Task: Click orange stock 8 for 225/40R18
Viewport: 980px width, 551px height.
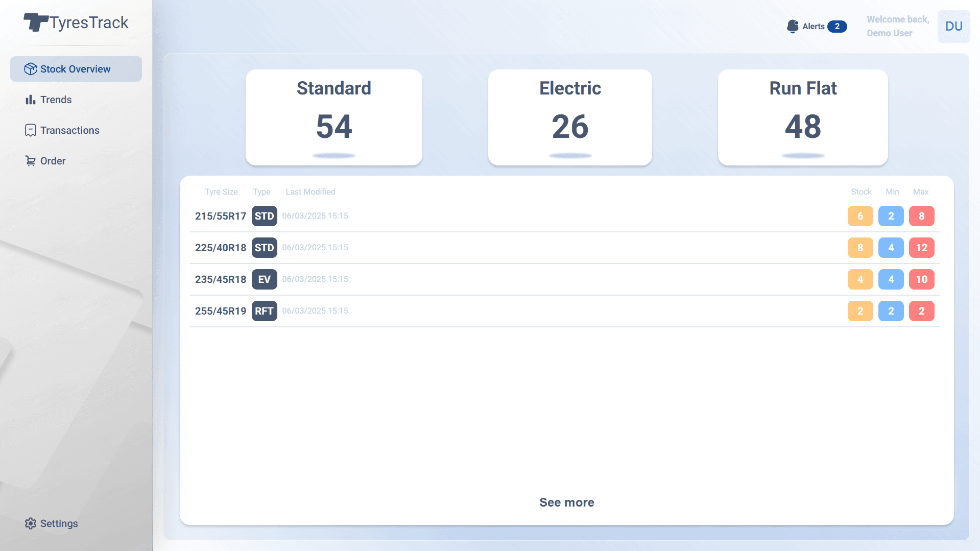Action: [x=861, y=248]
